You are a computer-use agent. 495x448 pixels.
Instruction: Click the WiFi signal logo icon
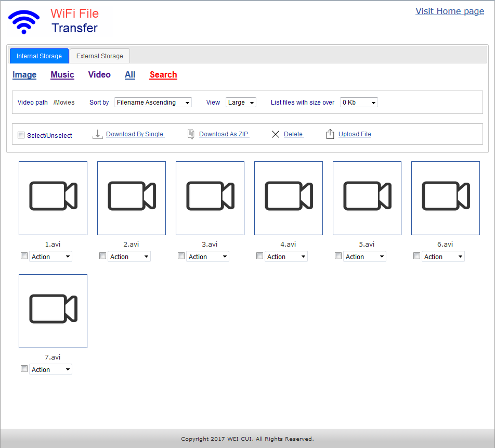pos(24,22)
